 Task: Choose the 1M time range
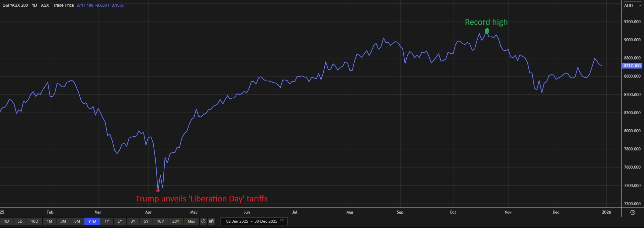pyautogui.click(x=49, y=221)
